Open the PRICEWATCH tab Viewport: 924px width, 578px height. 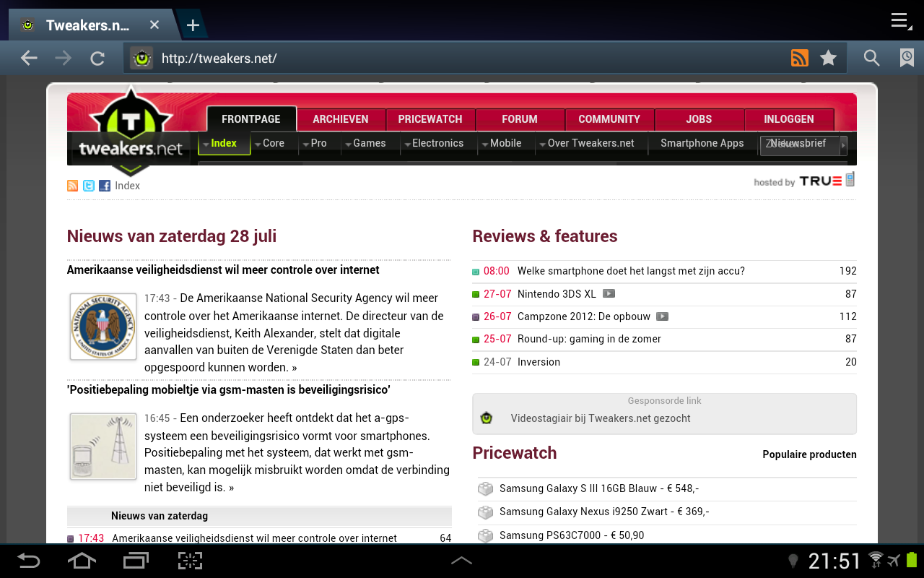tap(430, 119)
